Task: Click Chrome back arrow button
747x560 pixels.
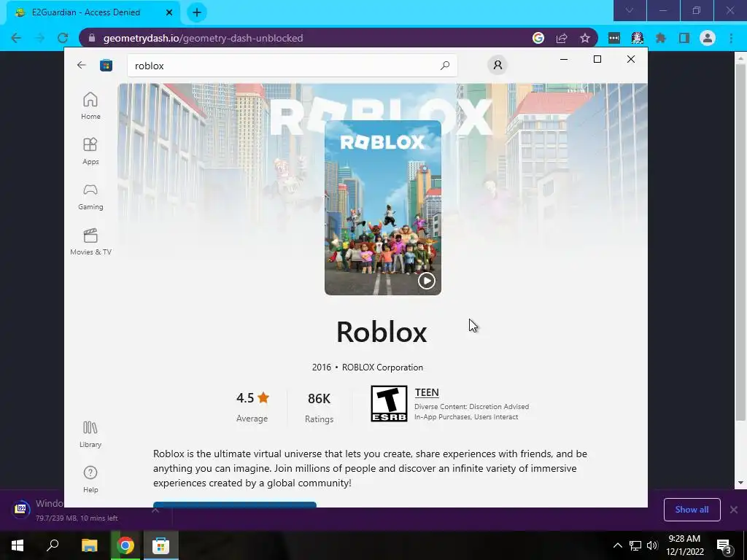Action: tap(16, 38)
